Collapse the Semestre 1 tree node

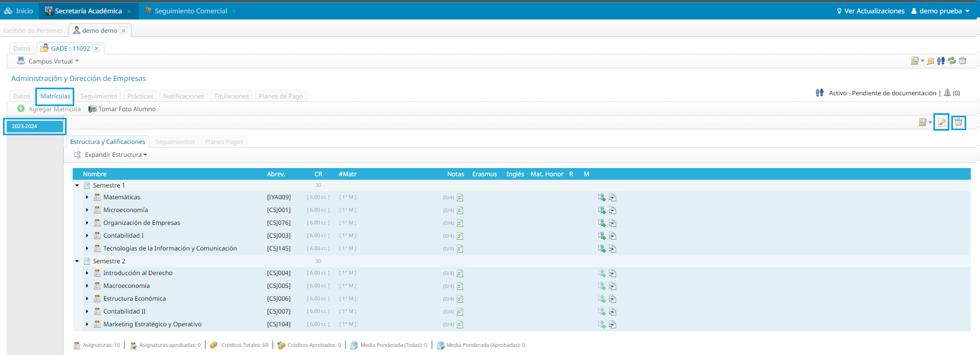77,185
